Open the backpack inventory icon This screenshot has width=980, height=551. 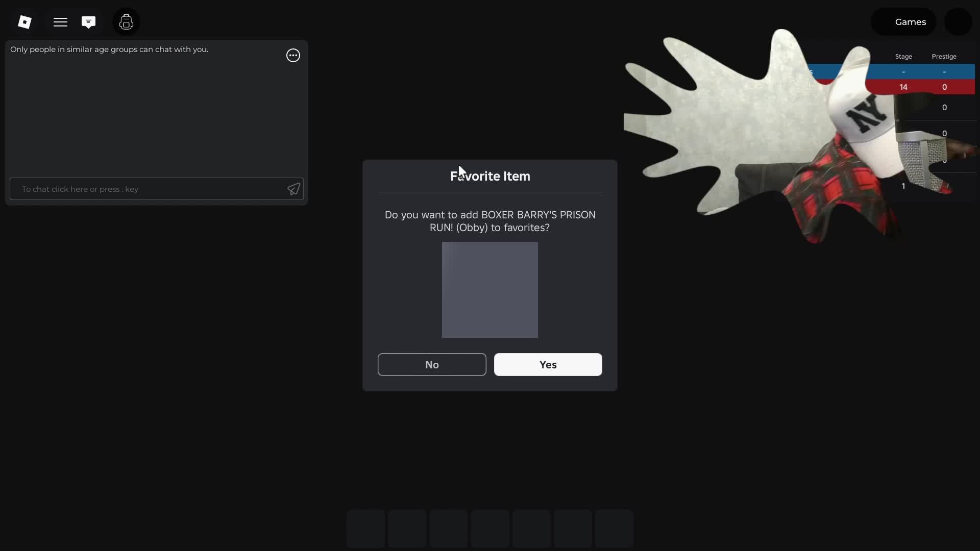tap(126, 22)
